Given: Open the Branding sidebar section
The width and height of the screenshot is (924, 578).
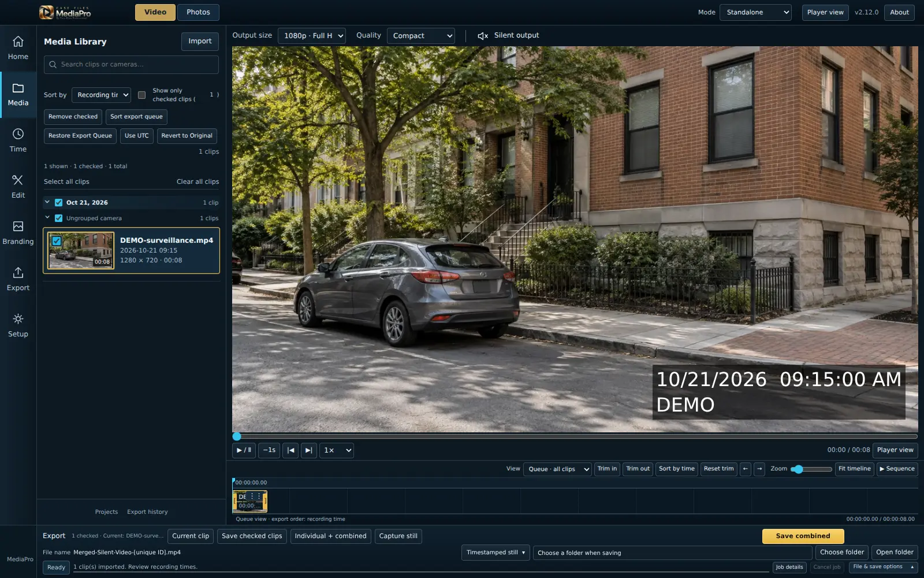Looking at the screenshot, I should tap(18, 234).
